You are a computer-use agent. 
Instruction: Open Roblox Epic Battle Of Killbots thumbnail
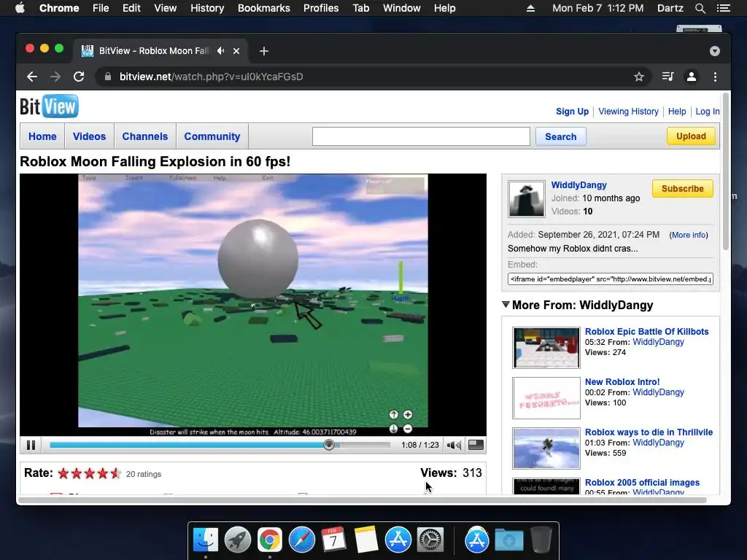(x=546, y=348)
